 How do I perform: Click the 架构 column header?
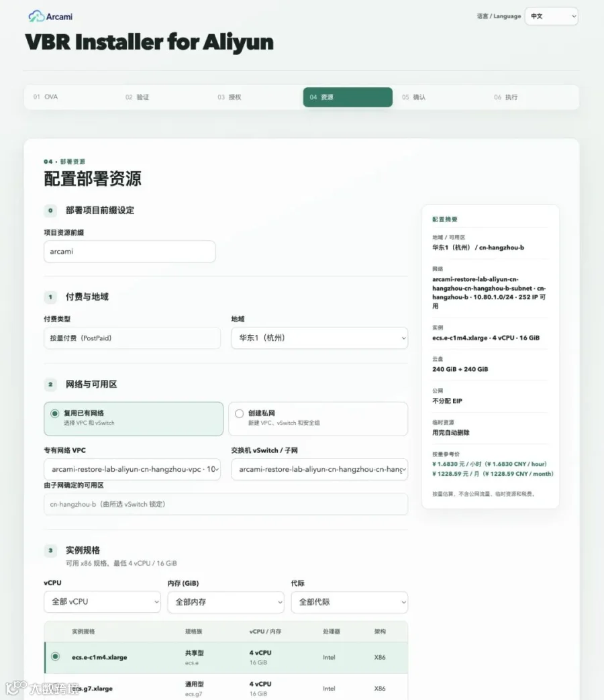[380, 632]
